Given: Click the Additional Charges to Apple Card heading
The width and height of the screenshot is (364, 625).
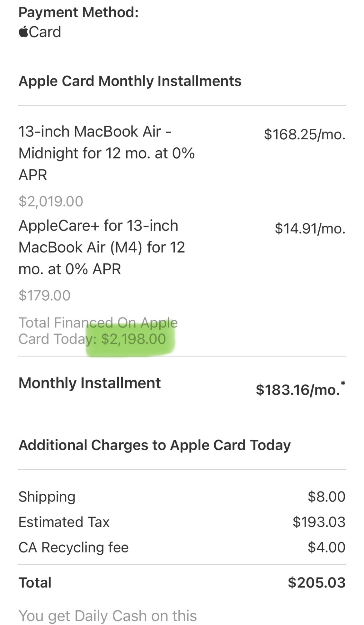Looking at the screenshot, I should 155,445.
